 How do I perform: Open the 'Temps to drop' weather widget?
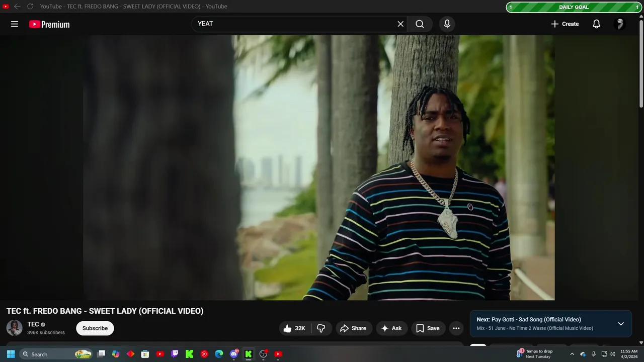(x=534, y=354)
